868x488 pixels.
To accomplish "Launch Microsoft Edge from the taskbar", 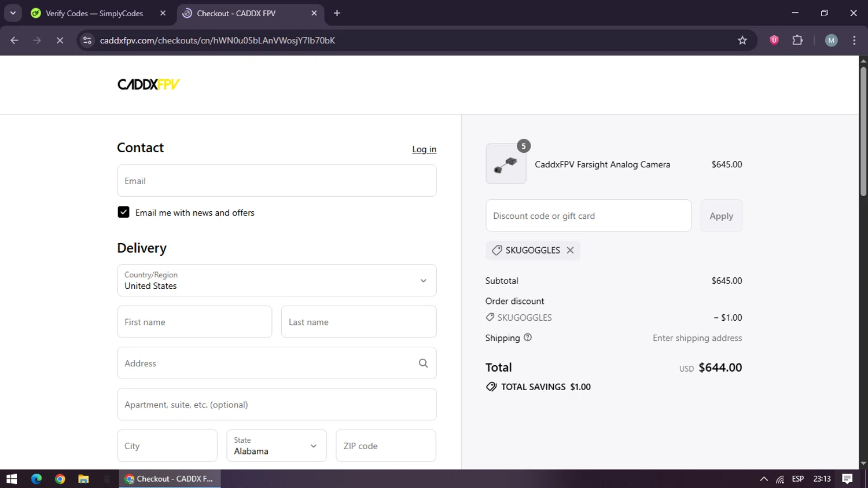I will coord(36,479).
